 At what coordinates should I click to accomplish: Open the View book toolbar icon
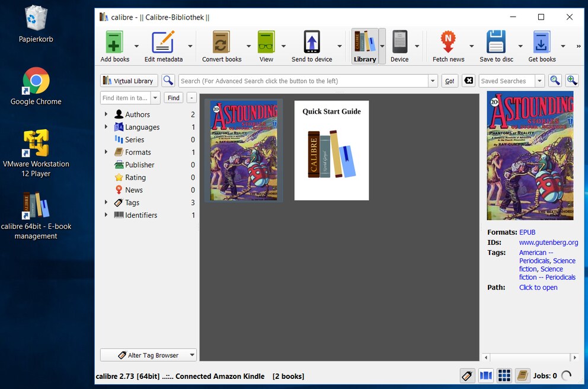click(x=266, y=42)
